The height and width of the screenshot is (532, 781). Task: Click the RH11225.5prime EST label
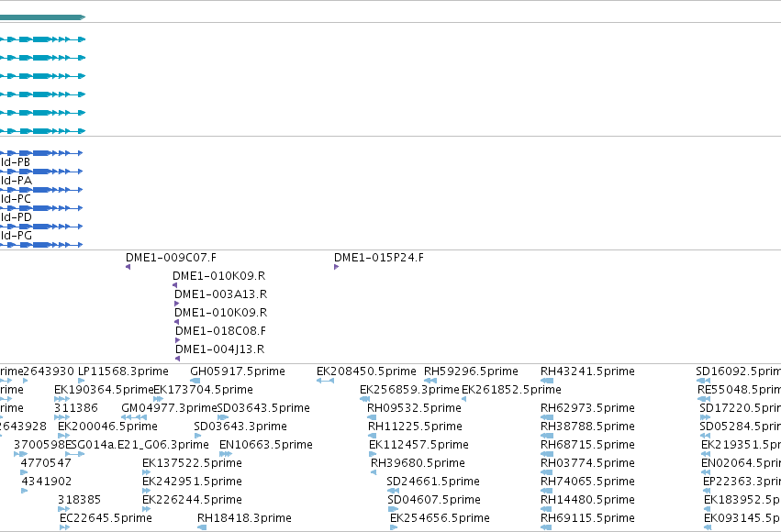[415, 427]
